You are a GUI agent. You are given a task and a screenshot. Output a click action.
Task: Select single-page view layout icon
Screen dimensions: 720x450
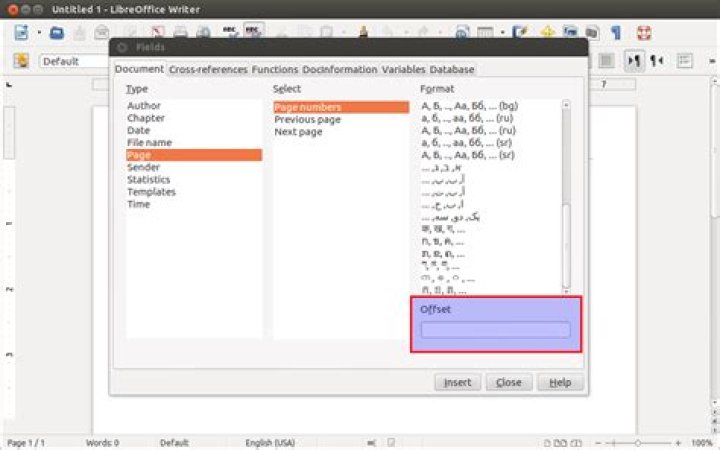(547, 443)
